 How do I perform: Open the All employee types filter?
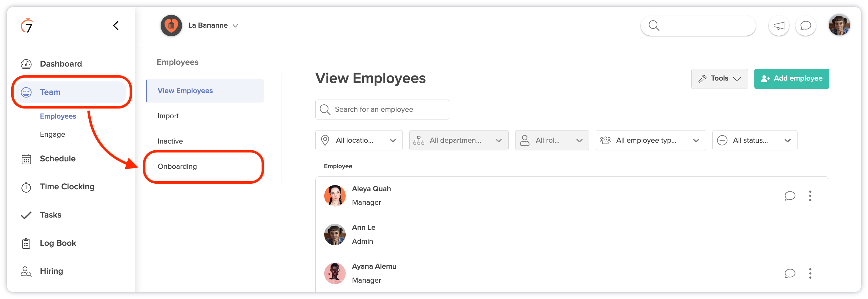pos(651,140)
